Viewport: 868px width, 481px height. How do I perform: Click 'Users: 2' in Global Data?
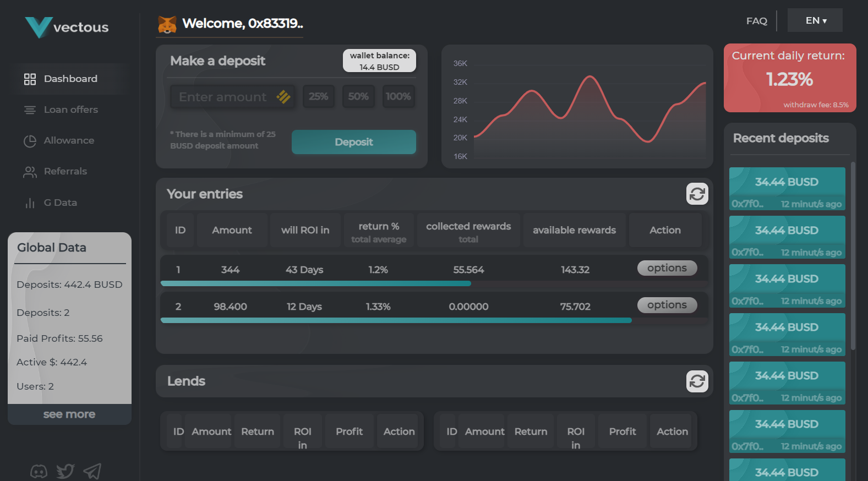(35, 386)
